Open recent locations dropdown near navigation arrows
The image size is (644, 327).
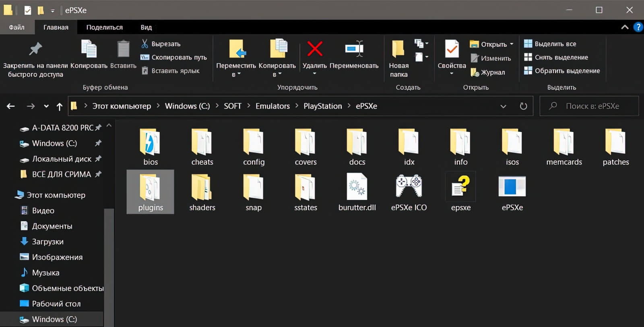(x=46, y=106)
